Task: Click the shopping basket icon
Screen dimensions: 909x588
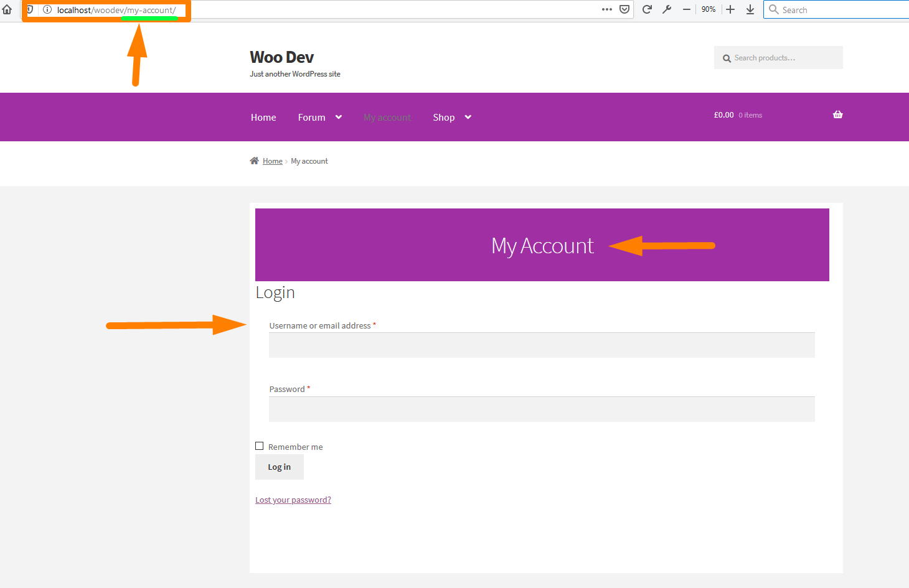Action: [x=838, y=114]
